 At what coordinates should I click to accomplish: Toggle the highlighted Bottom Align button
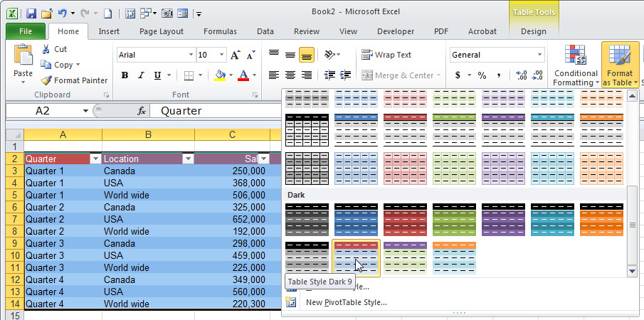[x=307, y=55]
